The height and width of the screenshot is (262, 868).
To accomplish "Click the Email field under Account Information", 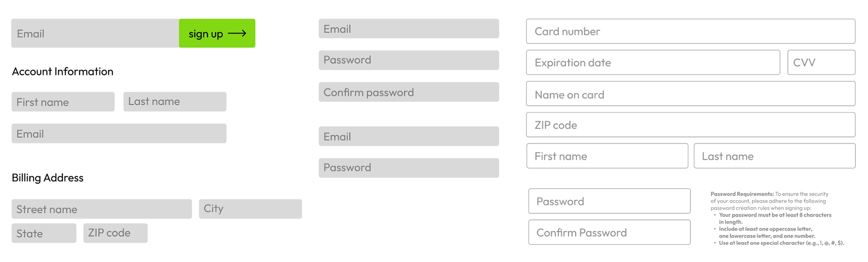I will click(x=119, y=133).
